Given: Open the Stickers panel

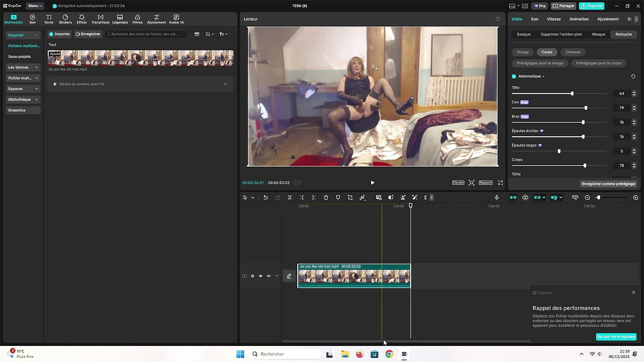Looking at the screenshot, I should [x=65, y=19].
